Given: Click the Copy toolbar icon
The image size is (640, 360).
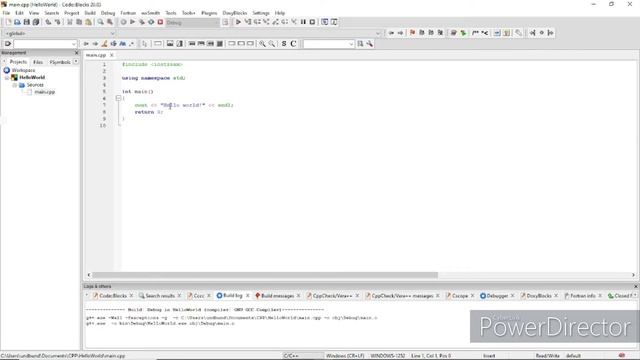Looking at the screenshot, I should pos(79,22).
